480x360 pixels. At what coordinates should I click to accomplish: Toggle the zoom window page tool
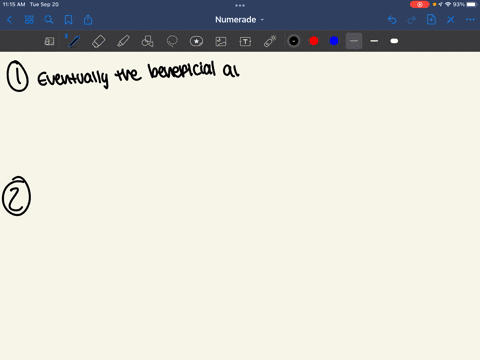(49, 41)
